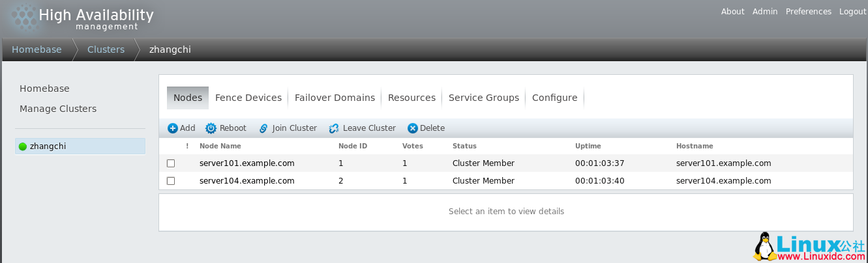
Task: Click the Delete node X icon
Action: pyautogui.click(x=412, y=128)
